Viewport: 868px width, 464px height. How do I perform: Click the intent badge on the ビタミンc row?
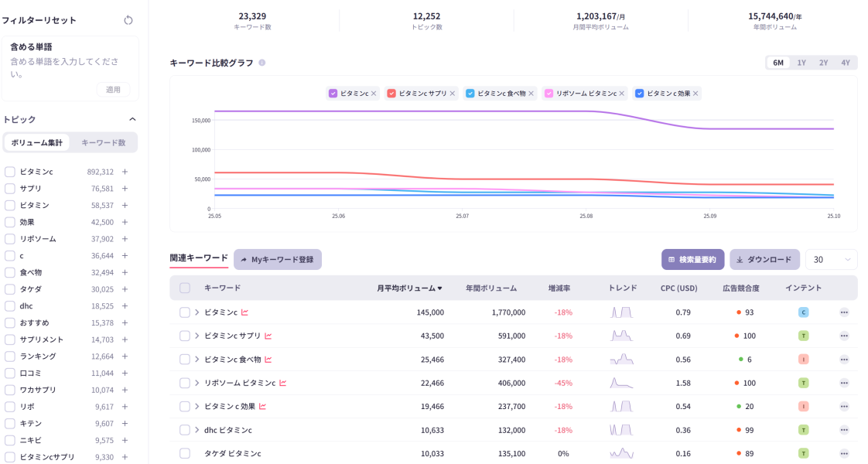tap(803, 312)
